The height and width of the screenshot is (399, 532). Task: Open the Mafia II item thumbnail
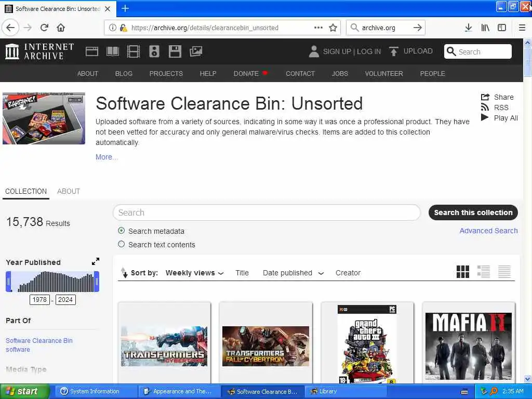(469, 346)
